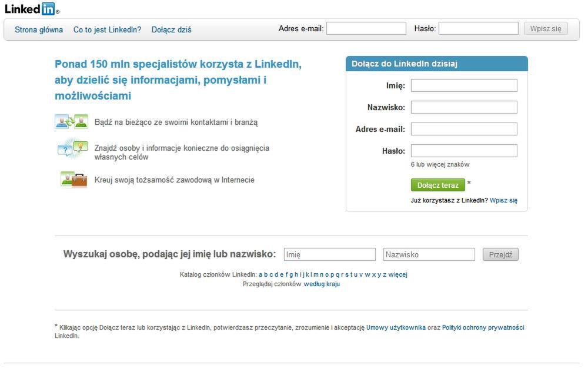This screenshot has width=588, height=368.
Task: Open member directory letter s
Action: pos(346,274)
